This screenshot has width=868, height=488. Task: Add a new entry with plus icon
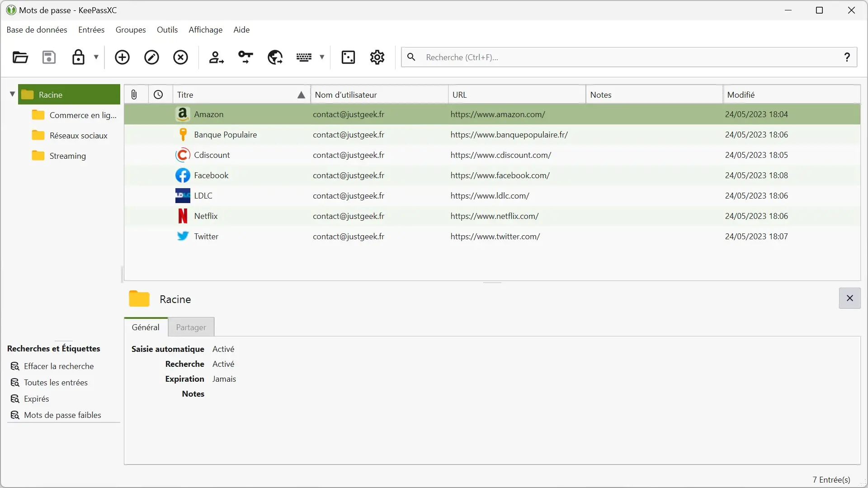point(122,57)
